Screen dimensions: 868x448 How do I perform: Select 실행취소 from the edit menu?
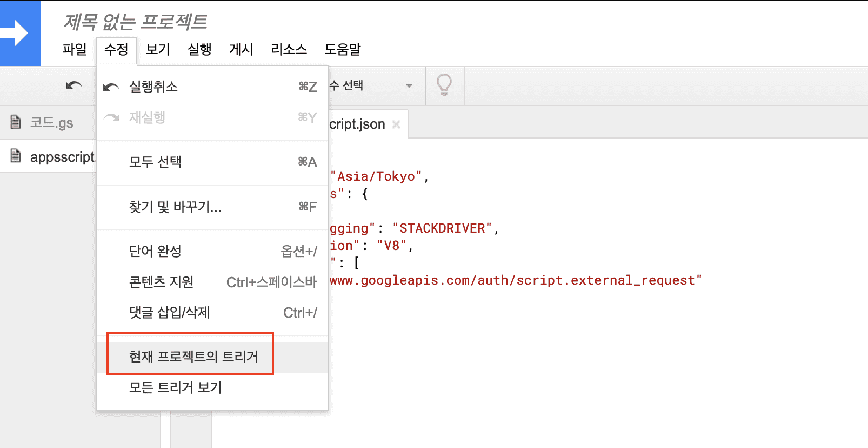tap(153, 87)
